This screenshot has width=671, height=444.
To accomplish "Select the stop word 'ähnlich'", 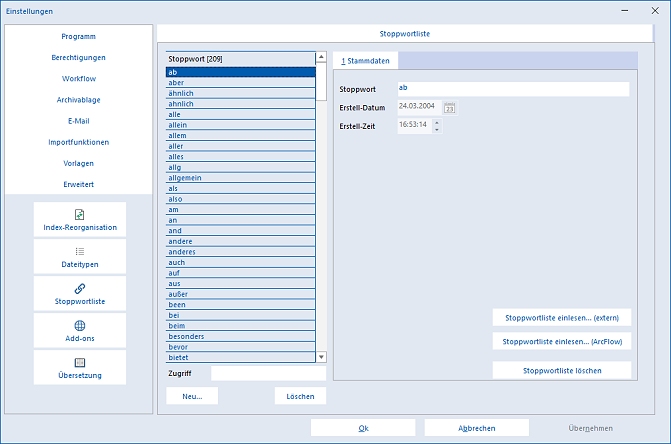I will click(x=241, y=93).
